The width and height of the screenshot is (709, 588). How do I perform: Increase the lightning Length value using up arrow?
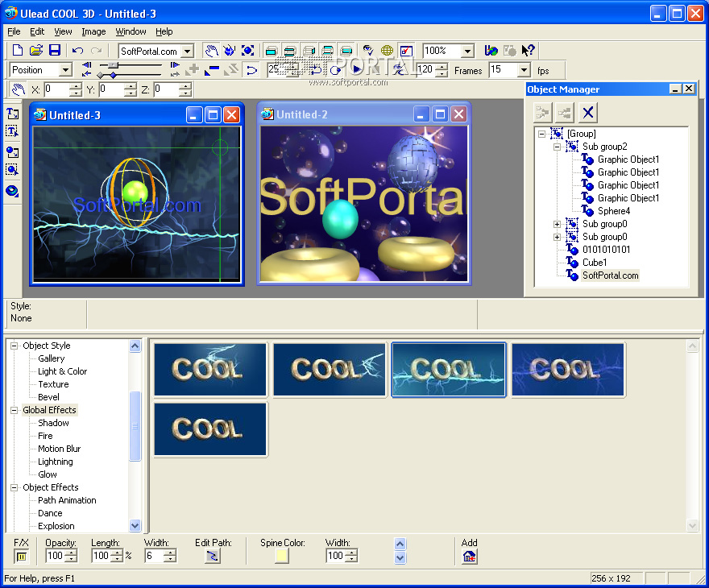point(117,553)
